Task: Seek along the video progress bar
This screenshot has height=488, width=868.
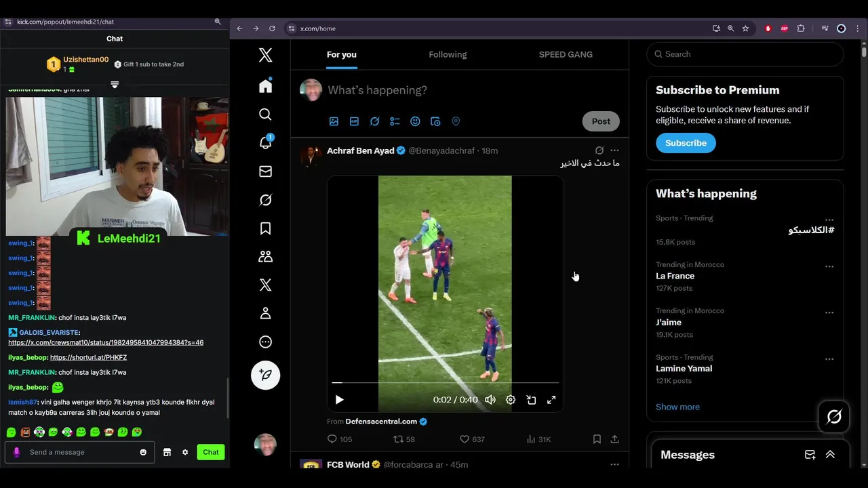Action: point(446,383)
